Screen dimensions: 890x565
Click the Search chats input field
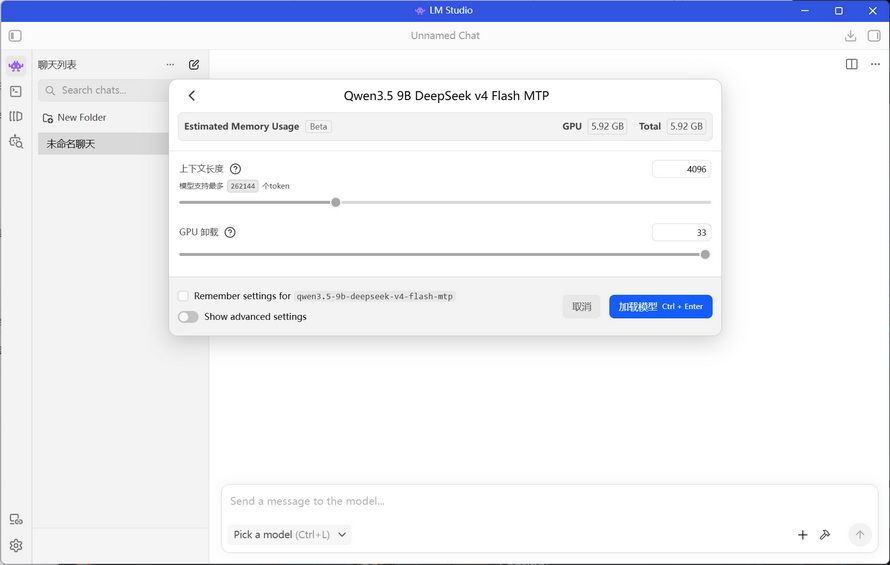tap(104, 90)
